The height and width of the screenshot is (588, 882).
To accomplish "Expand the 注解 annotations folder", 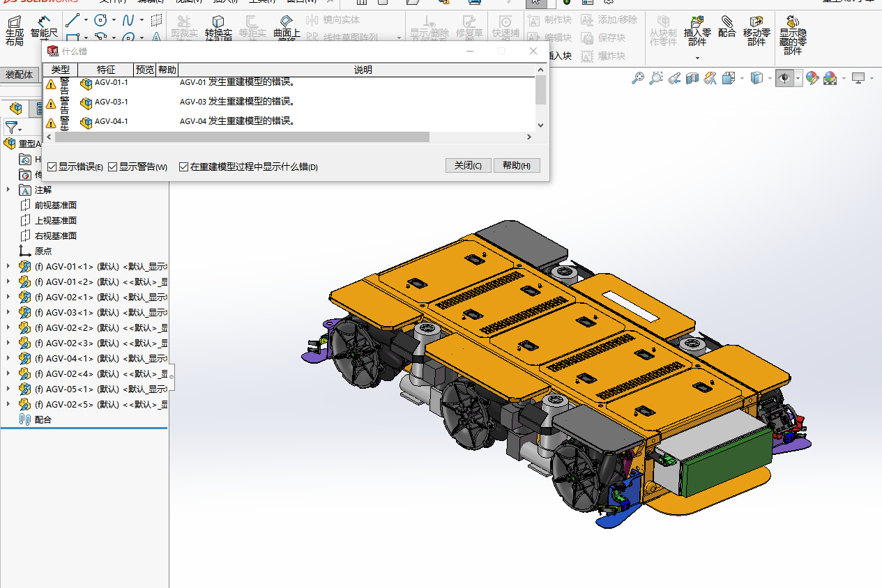I will pos(8,189).
